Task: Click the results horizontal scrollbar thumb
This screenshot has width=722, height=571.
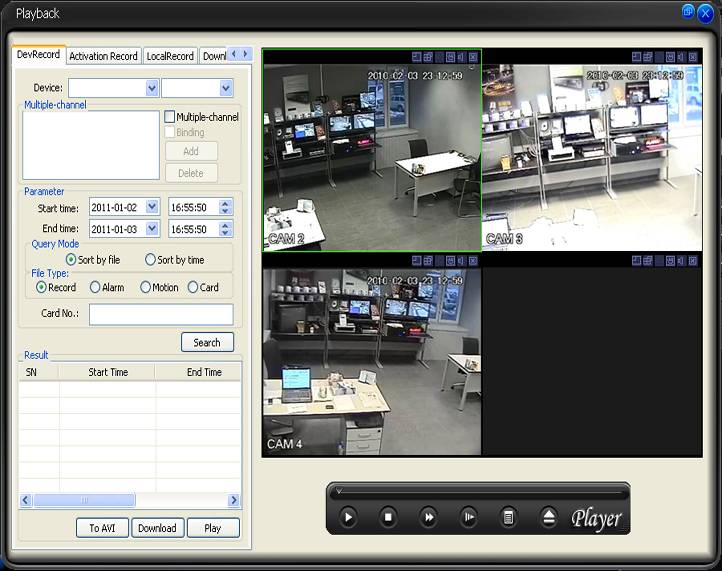Action: 85,500
